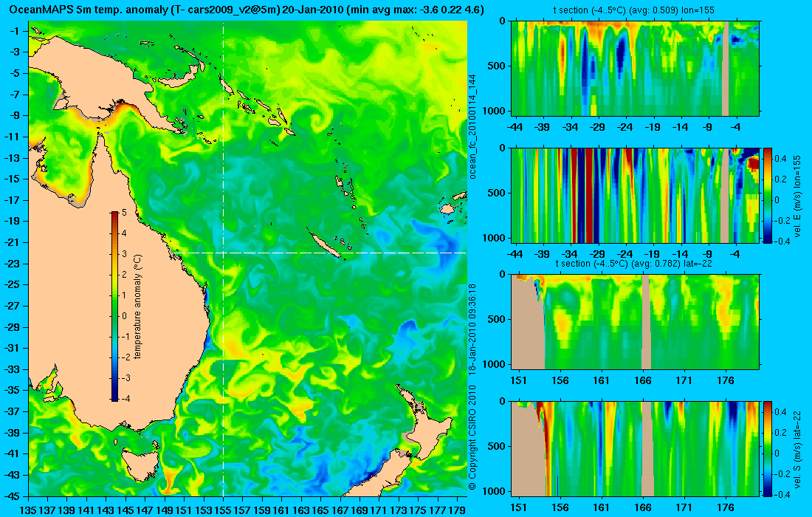Click longitude label '167' on map axis
812x517 pixels.
[x=340, y=510]
